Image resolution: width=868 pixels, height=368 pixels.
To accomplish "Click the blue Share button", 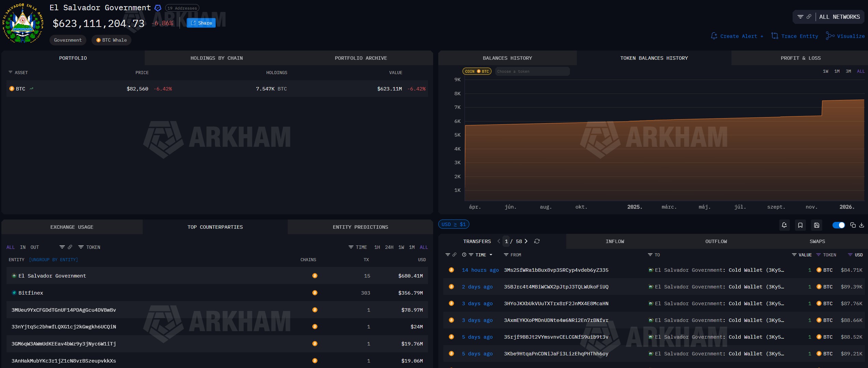I will [x=201, y=23].
